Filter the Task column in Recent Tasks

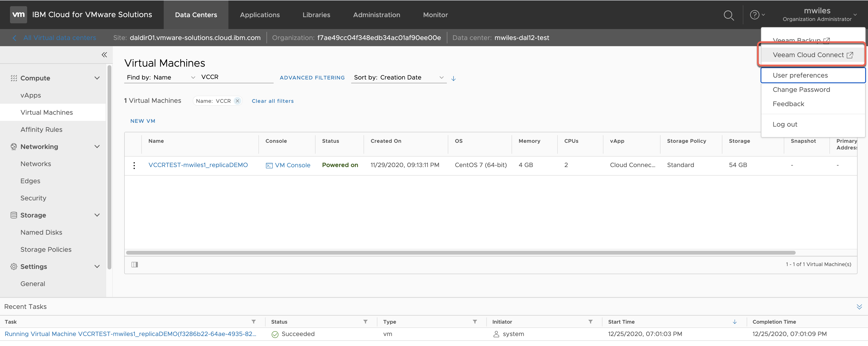(x=253, y=322)
